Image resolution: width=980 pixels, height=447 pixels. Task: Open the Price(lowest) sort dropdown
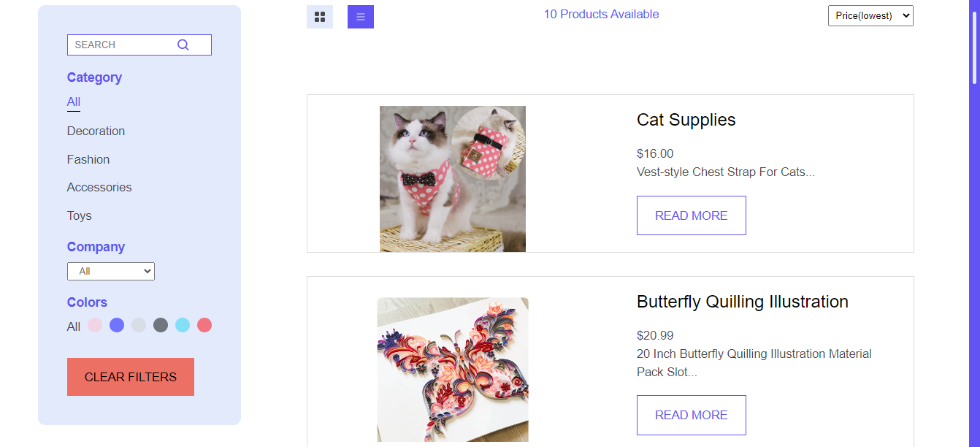tap(870, 15)
